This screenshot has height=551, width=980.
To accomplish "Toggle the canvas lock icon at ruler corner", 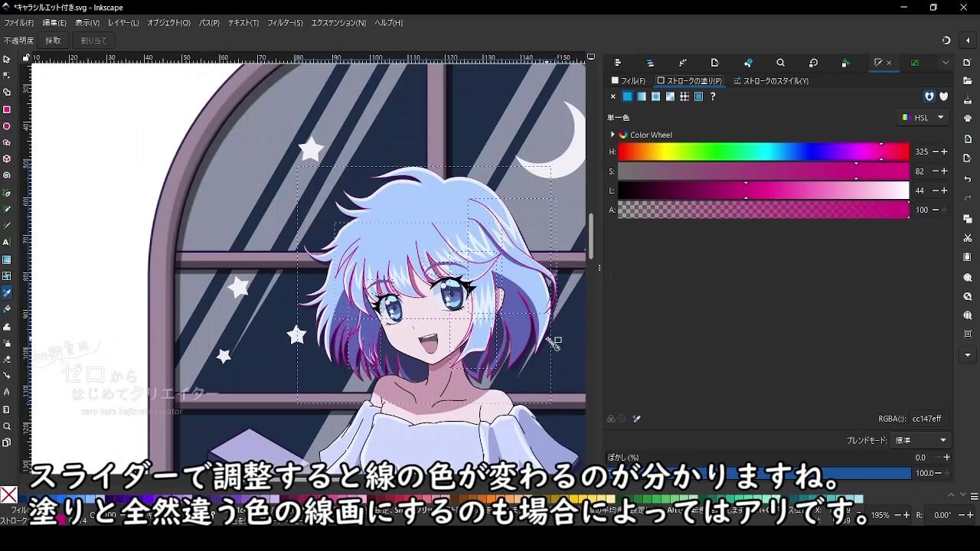I will click(x=26, y=57).
